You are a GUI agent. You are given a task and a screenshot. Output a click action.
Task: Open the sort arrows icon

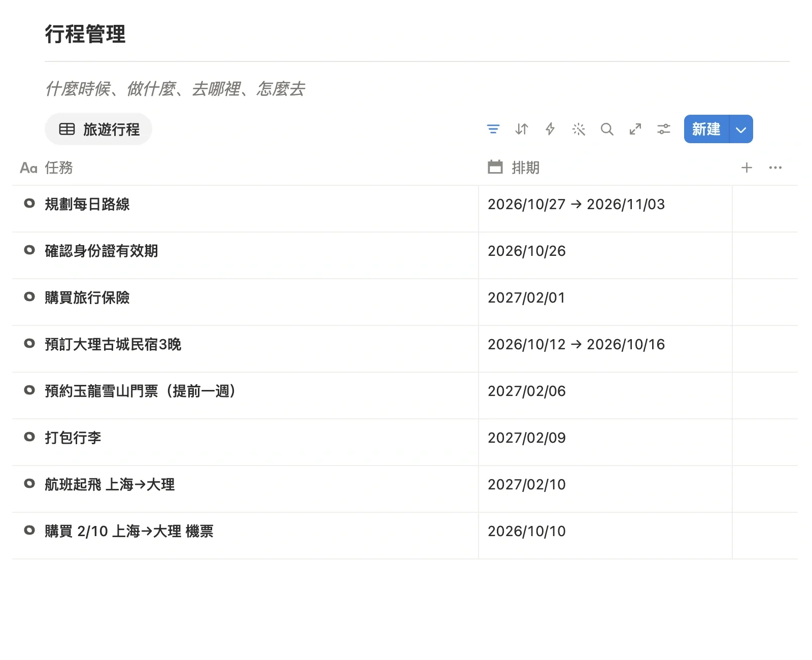(521, 129)
